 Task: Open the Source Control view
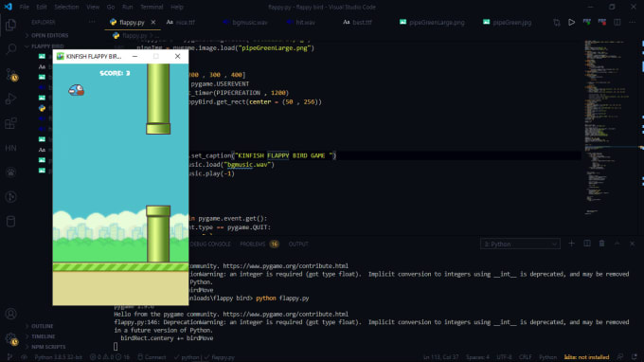tap(11, 74)
